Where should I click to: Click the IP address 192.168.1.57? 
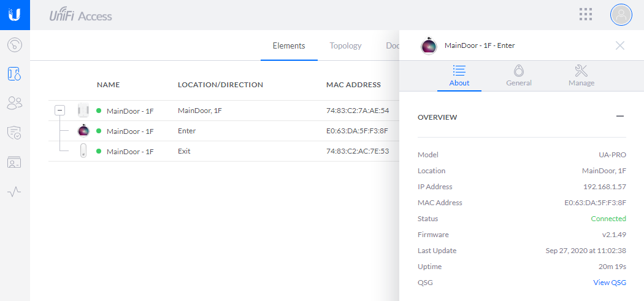pos(605,187)
